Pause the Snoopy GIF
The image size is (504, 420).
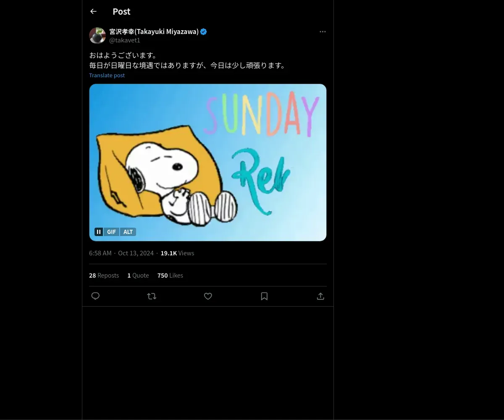coord(99,232)
